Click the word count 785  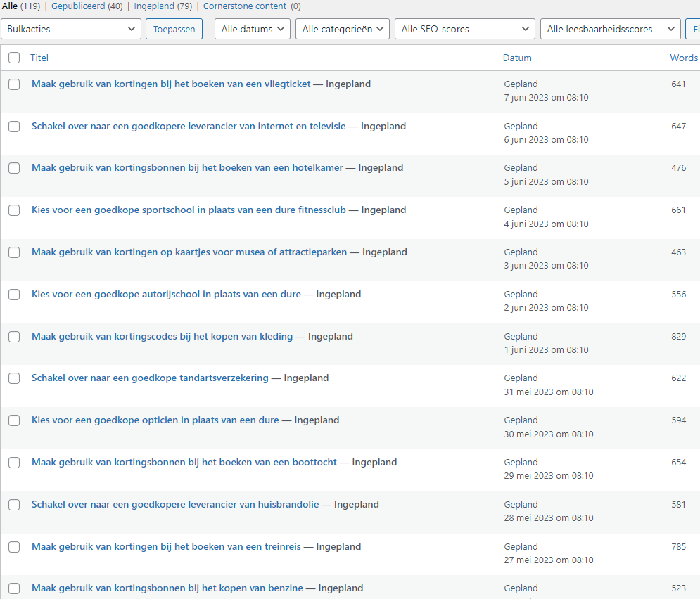[678, 546]
